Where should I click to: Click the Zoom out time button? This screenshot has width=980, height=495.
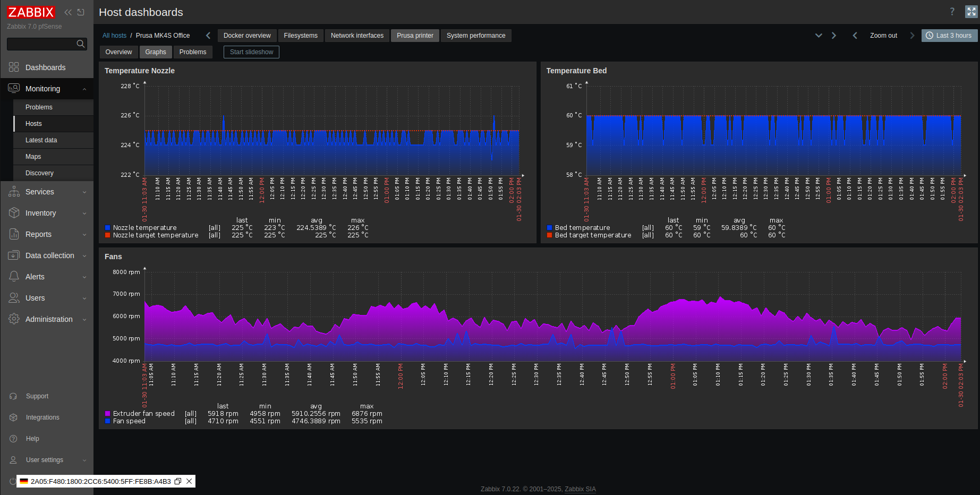point(883,36)
